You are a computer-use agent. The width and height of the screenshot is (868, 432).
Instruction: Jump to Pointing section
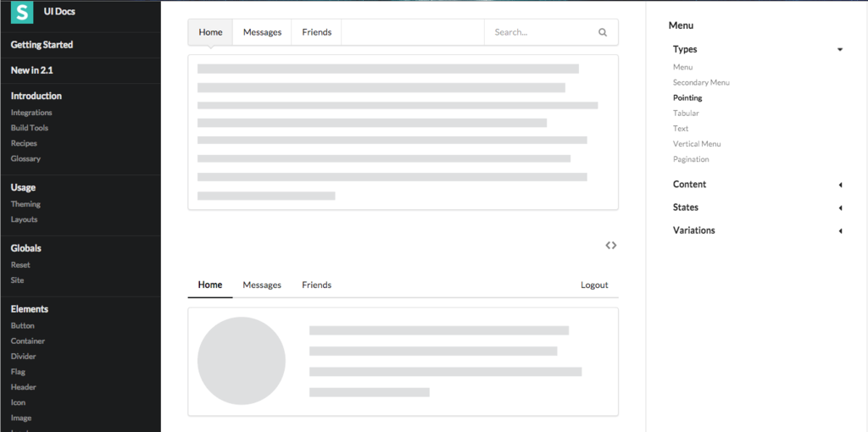(687, 98)
